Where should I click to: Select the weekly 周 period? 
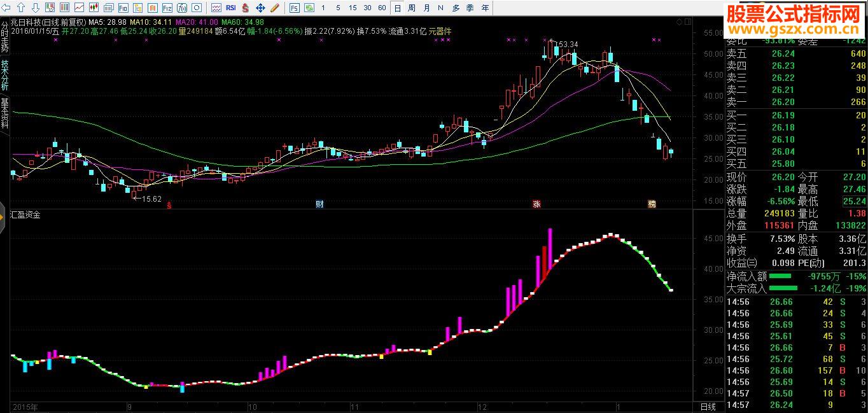click(411, 8)
